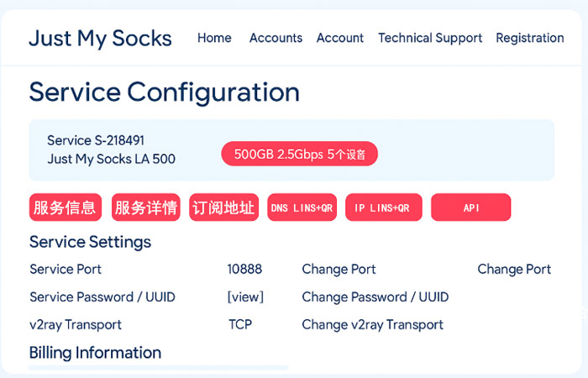
Task: Click the Service Settings heading
Action: [90, 242]
